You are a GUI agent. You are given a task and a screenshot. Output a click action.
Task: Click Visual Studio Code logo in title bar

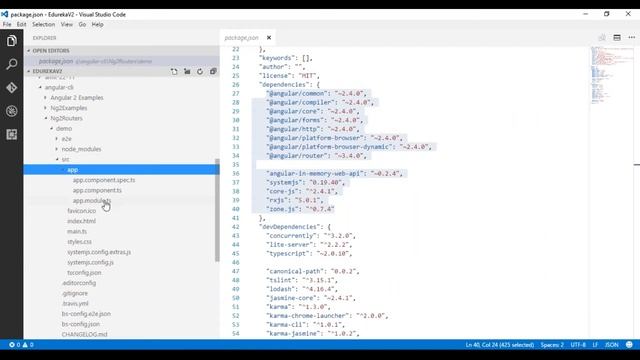coord(4,14)
